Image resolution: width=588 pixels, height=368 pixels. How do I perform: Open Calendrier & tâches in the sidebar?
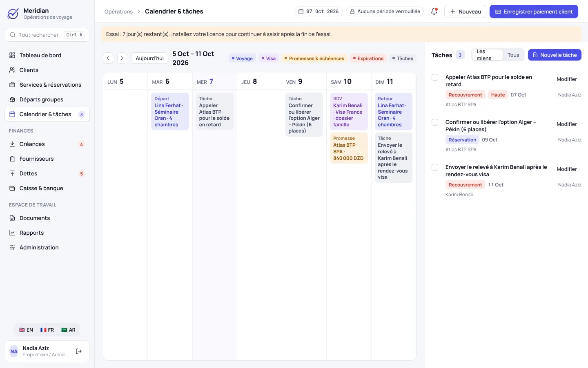tap(47, 114)
